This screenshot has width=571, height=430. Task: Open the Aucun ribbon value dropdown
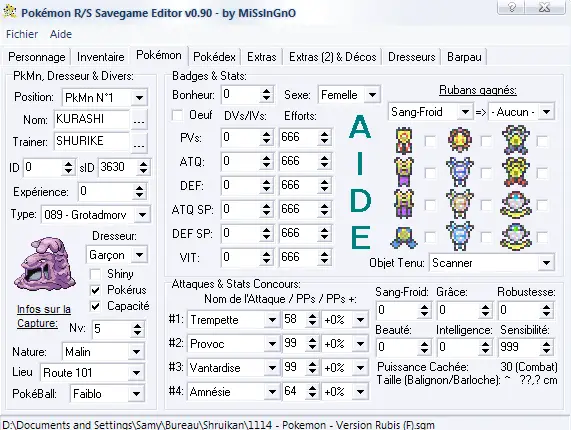[521, 112]
